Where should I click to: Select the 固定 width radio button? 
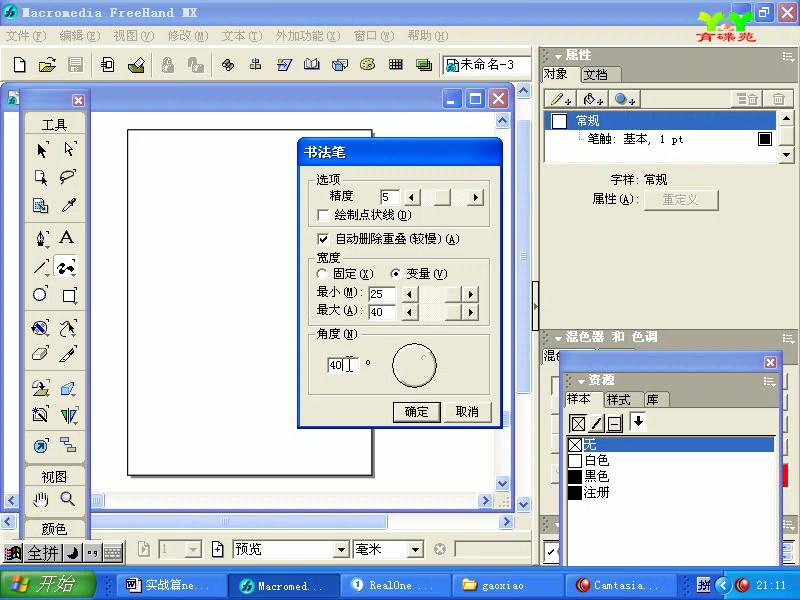tap(321, 274)
